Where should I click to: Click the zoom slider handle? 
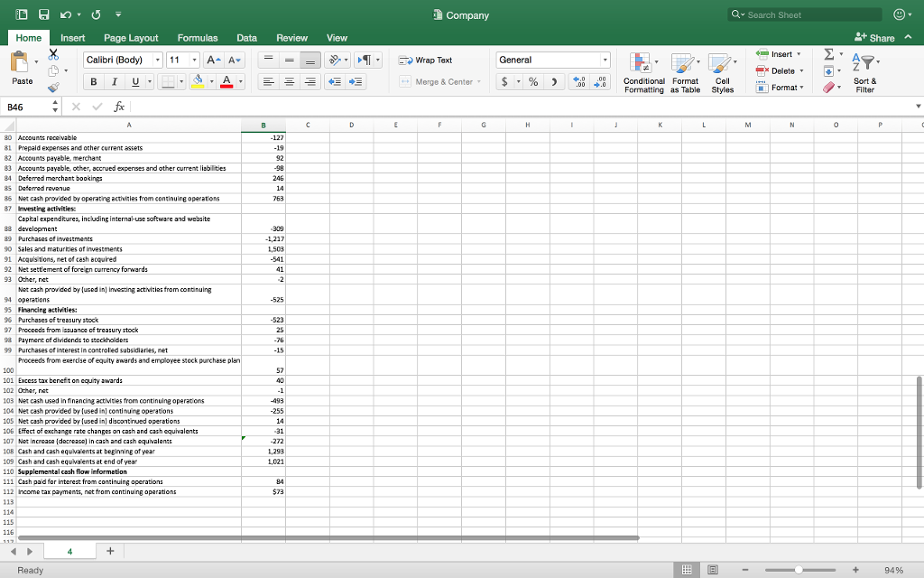coord(799,570)
